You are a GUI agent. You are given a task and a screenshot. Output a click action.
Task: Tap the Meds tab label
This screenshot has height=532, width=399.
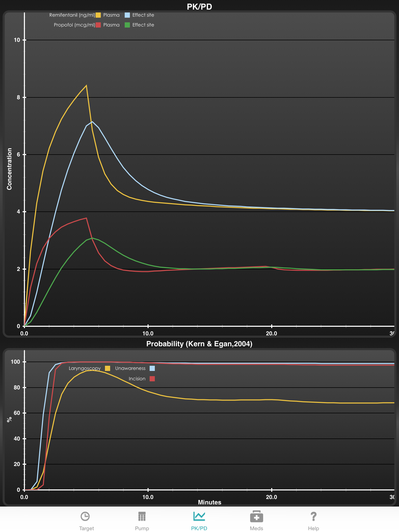click(256, 528)
